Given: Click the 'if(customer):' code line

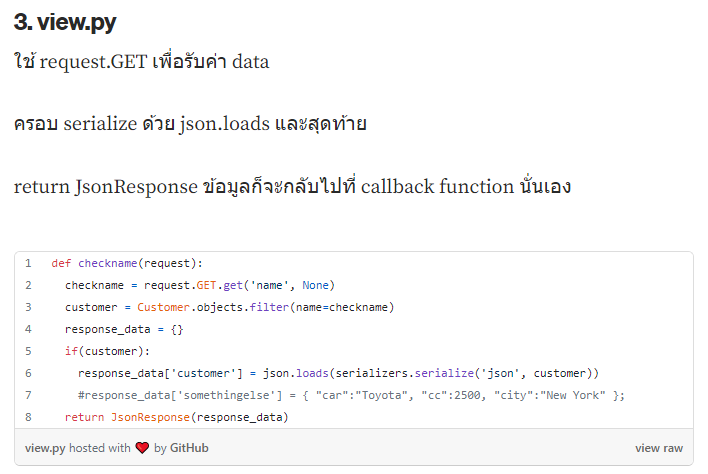Looking at the screenshot, I should [107, 351].
